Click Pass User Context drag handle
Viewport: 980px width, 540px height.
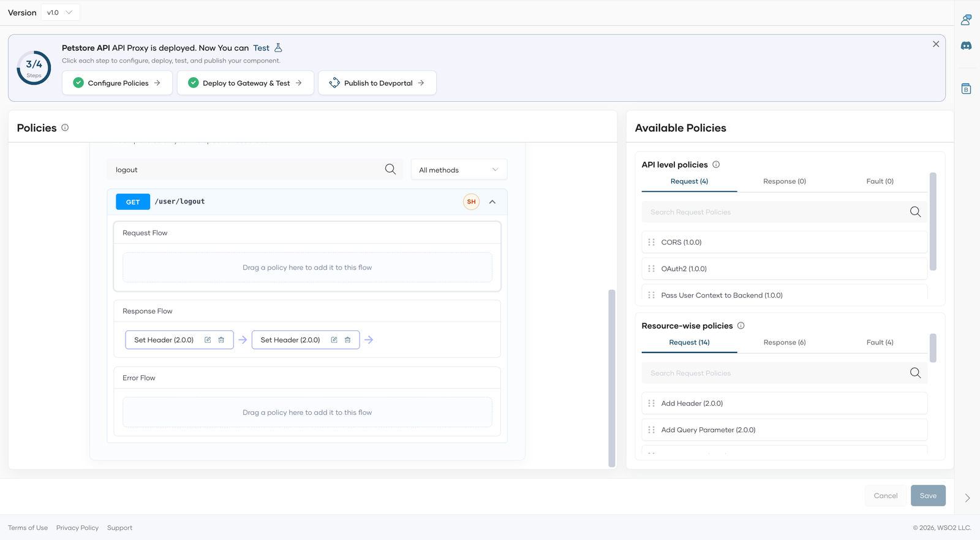651,295
